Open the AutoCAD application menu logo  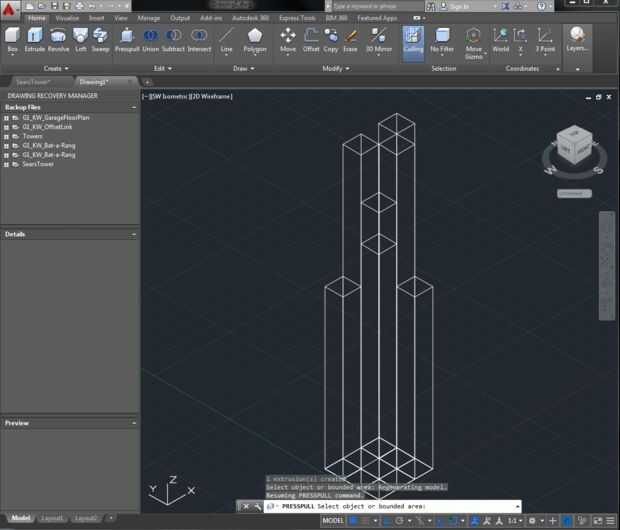[9, 9]
